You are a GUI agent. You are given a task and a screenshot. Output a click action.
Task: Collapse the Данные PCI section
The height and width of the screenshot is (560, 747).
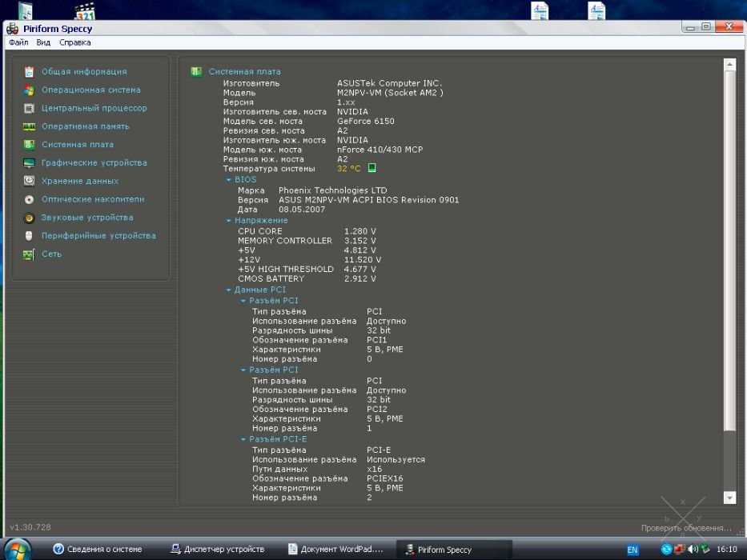click(229, 290)
